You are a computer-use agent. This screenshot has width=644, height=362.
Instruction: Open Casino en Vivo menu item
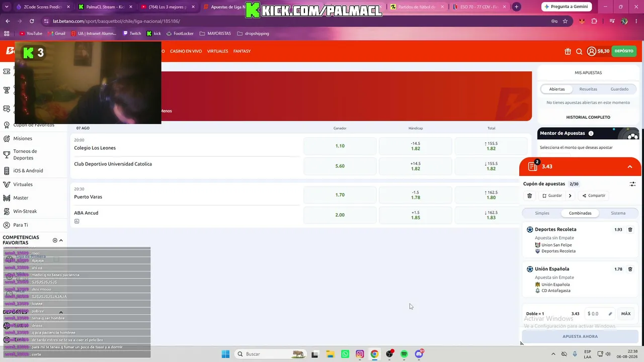186,51
